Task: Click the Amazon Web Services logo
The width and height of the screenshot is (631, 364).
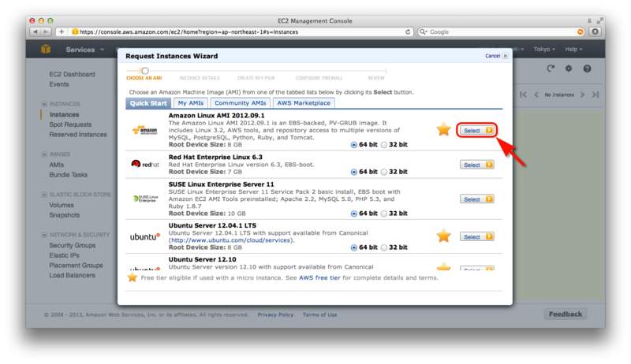Action: (x=145, y=130)
